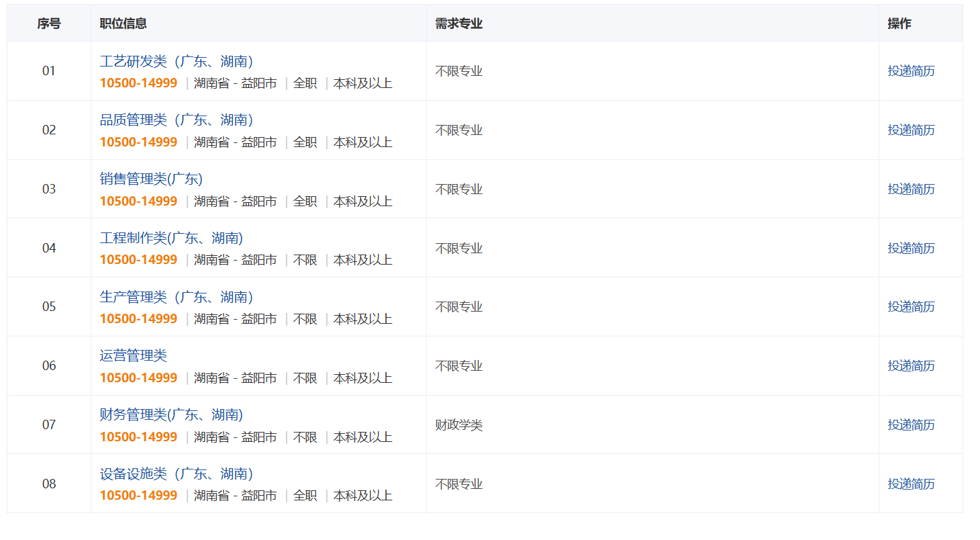The height and width of the screenshot is (540, 980).
Task: Click 投递简历 for the 生产管理类 row
Action: click(911, 307)
